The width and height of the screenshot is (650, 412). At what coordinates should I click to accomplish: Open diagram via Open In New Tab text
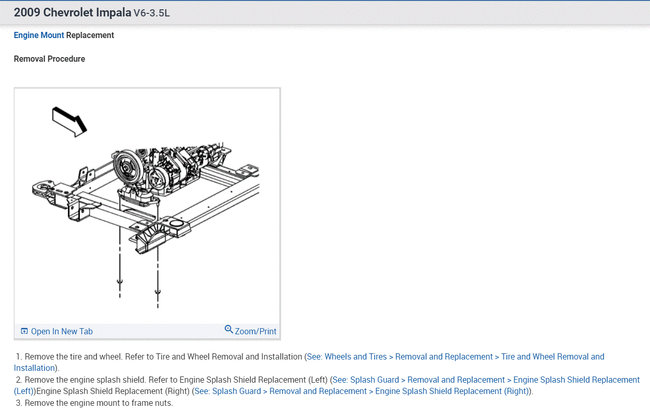pos(62,331)
